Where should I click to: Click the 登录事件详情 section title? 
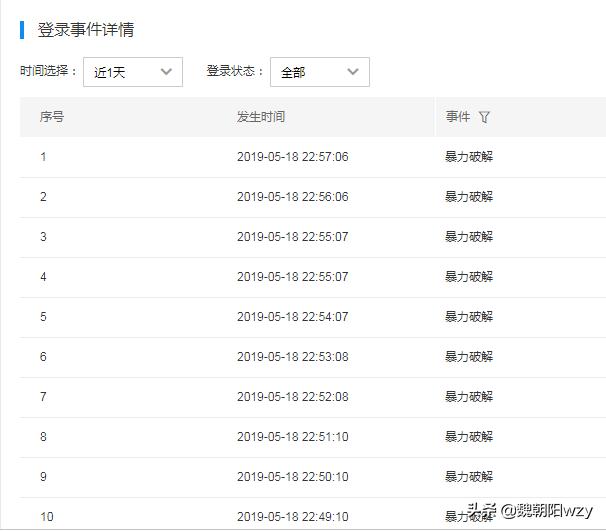[86, 30]
